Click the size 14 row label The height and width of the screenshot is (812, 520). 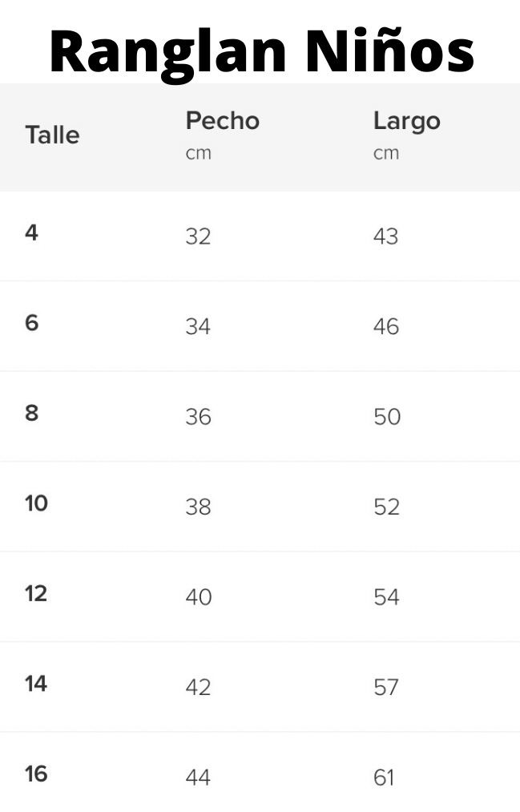point(36,684)
